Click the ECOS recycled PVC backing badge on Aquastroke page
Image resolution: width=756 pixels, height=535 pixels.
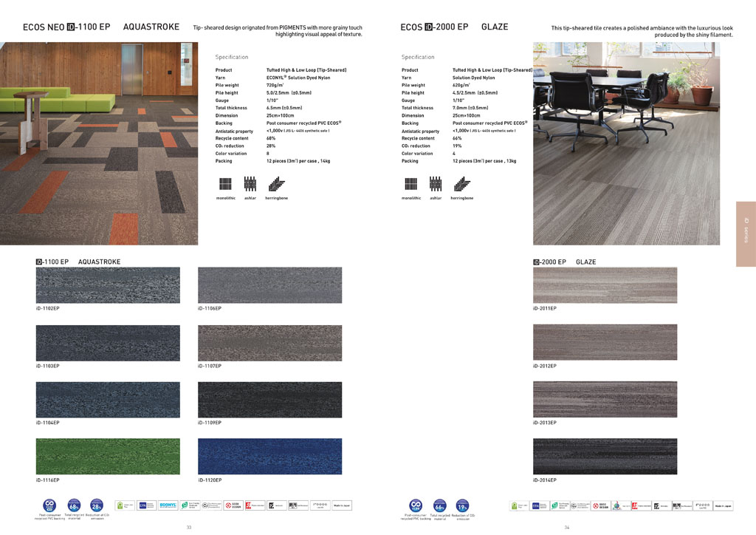point(49,505)
